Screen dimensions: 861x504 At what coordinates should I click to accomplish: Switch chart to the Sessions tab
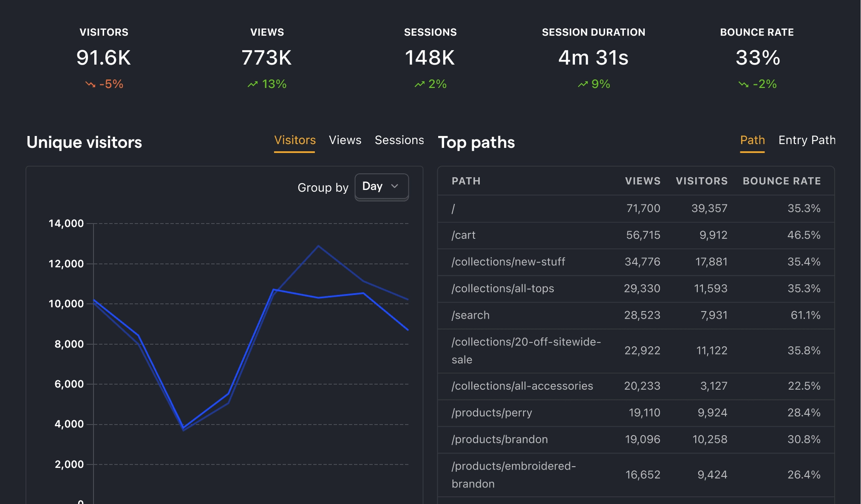pyautogui.click(x=399, y=140)
